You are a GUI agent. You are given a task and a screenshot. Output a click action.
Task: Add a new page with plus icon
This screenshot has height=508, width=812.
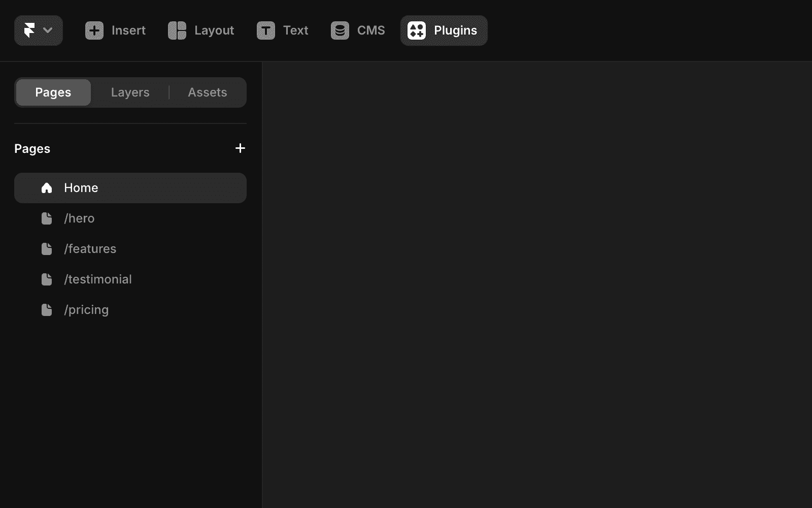[x=241, y=148]
